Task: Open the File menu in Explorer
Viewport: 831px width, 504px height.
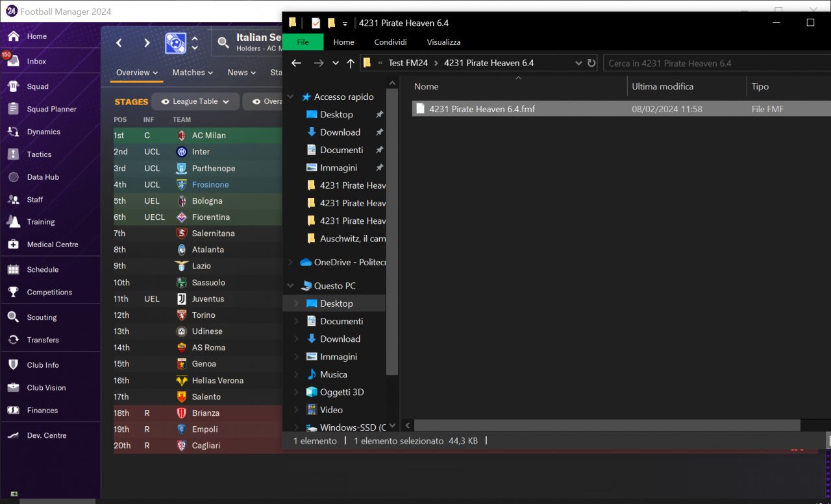Action: pos(303,42)
